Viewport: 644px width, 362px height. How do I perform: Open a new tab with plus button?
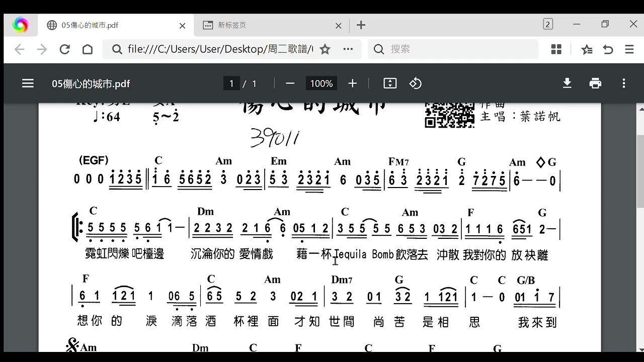tap(361, 25)
